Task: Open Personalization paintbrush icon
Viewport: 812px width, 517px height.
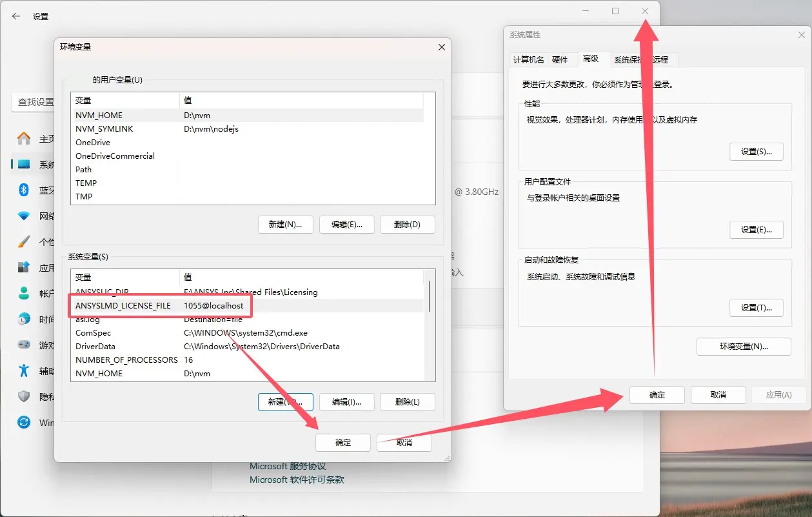Action: [24, 241]
